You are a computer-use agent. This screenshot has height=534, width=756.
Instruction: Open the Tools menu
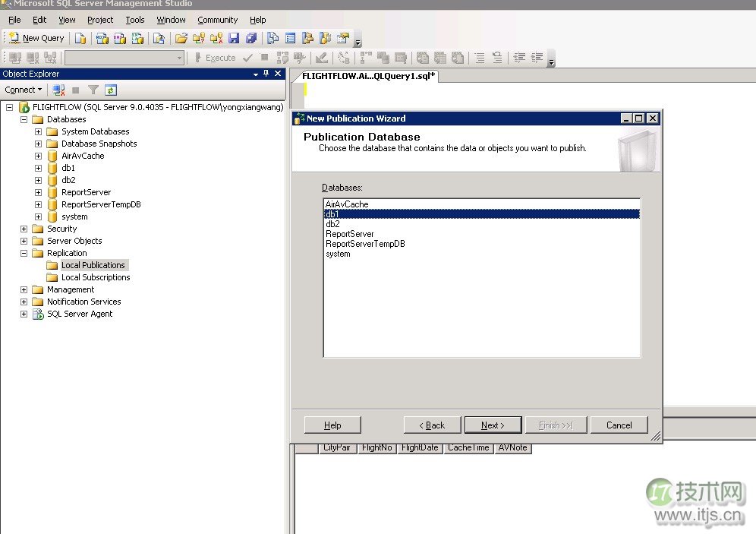pos(135,20)
